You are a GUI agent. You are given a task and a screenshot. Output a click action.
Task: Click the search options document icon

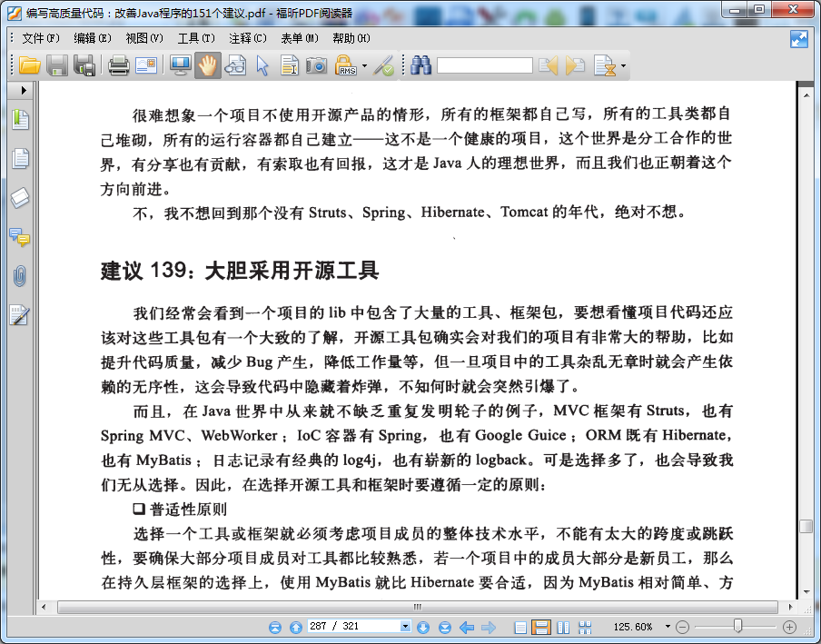coord(605,65)
